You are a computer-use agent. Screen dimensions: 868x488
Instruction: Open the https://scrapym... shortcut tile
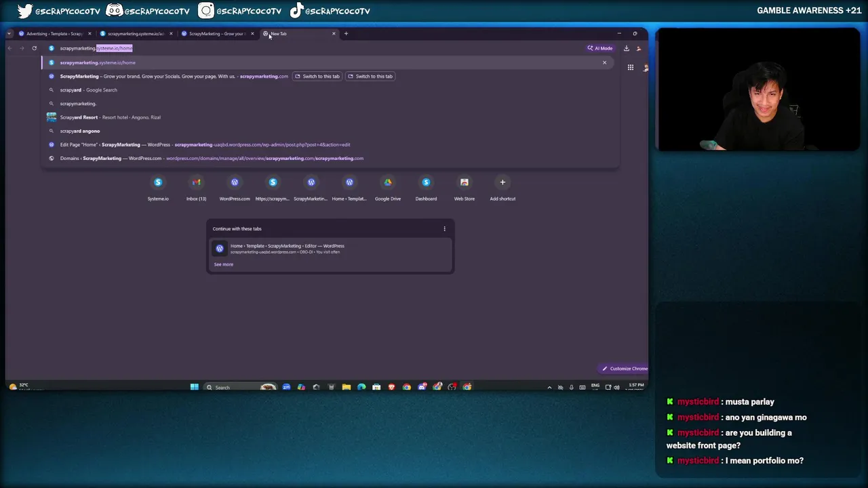[x=273, y=188]
